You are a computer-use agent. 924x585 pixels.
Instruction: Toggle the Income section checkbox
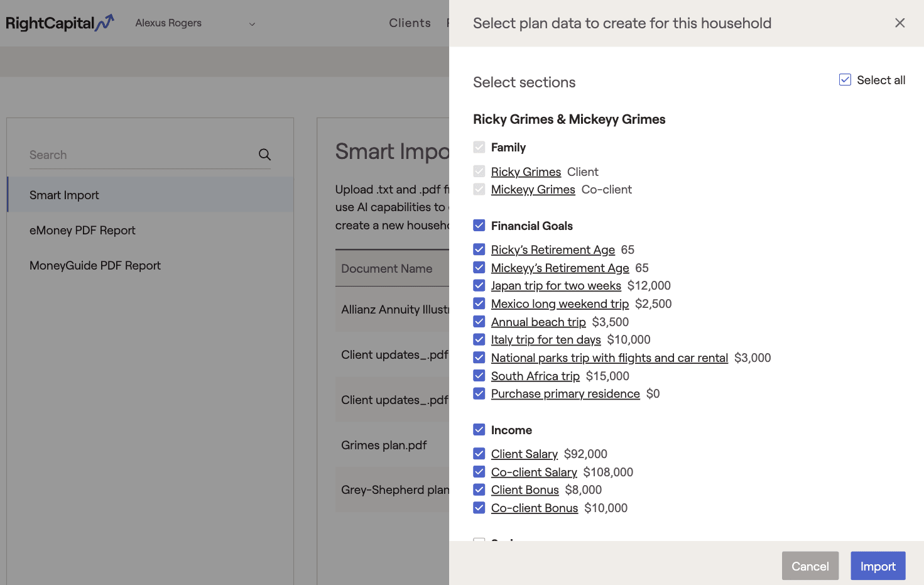(479, 429)
